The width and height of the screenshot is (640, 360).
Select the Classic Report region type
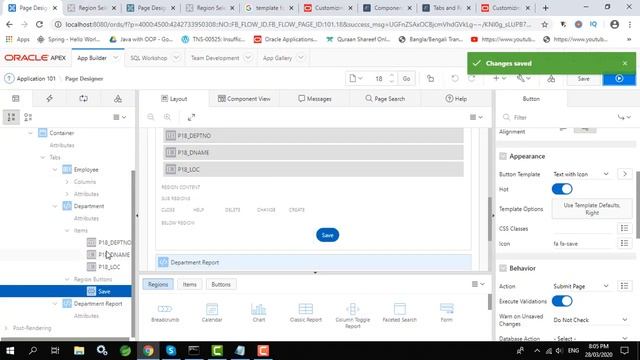306,313
